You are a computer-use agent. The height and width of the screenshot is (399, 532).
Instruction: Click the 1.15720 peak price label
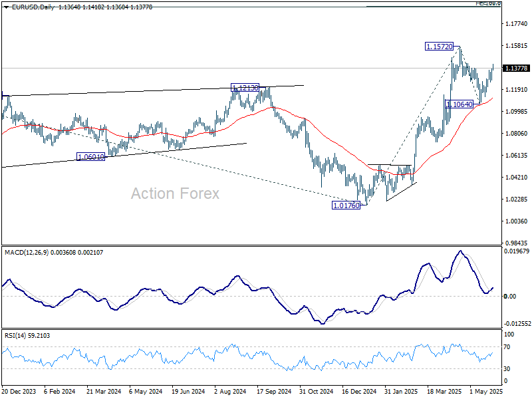tap(440, 47)
